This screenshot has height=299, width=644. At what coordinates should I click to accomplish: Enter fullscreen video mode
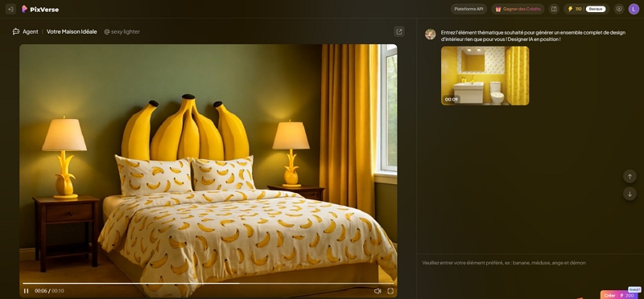click(390, 291)
